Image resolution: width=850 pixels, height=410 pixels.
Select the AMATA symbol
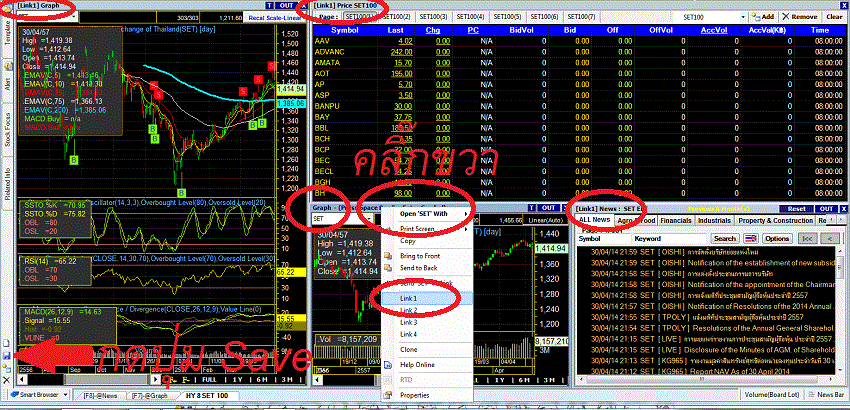(x=326, y=62)
